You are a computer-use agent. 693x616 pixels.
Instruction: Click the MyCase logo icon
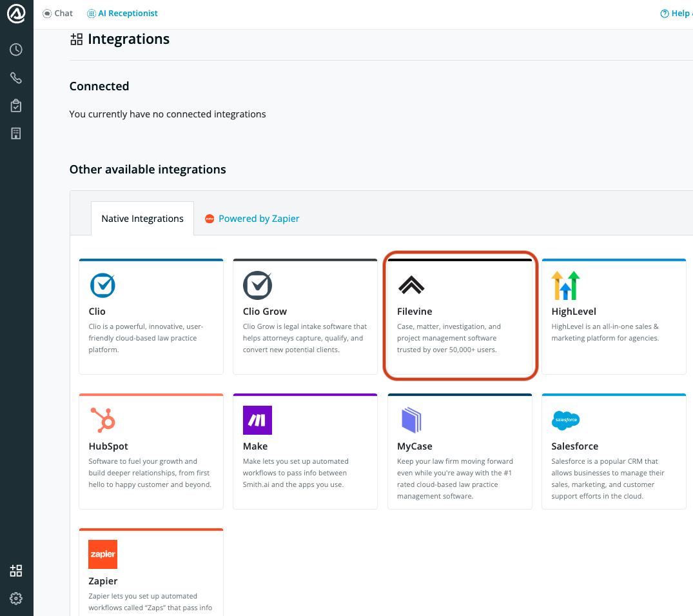pyautogui.click(x=411, y=420)
